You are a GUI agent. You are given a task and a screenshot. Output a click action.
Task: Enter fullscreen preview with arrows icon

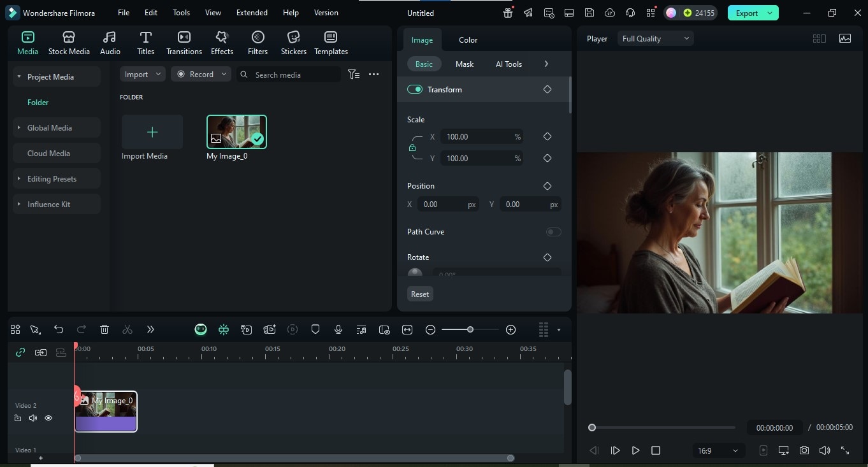click(x=845, y=450)
